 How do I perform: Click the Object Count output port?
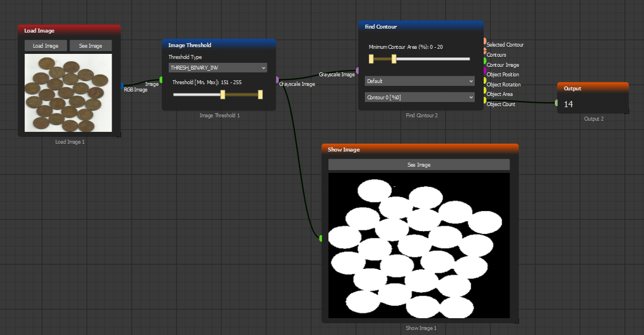pyautogui.click(x=485, y=100)
